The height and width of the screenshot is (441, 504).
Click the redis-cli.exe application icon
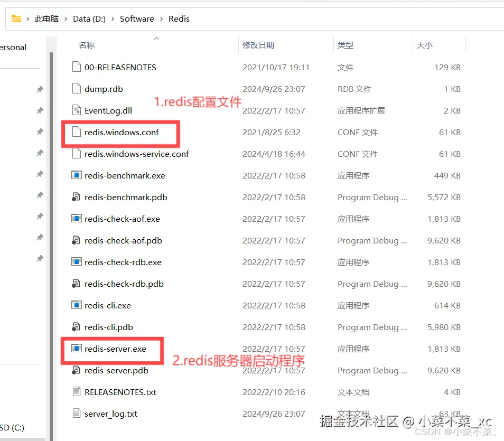coord(77,305)
